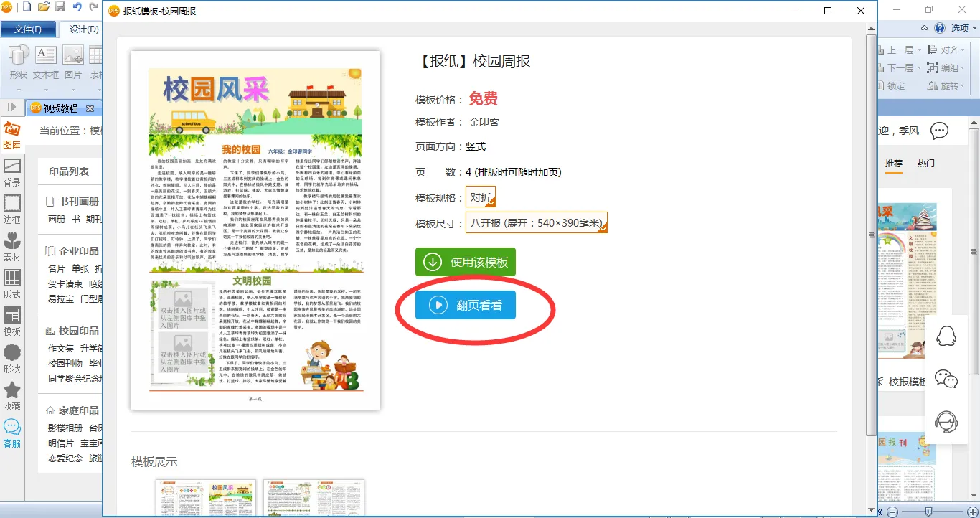Click the chat message bubble icon
The width and height of the screenshot is (980, 518).
(x=939, y=131)
